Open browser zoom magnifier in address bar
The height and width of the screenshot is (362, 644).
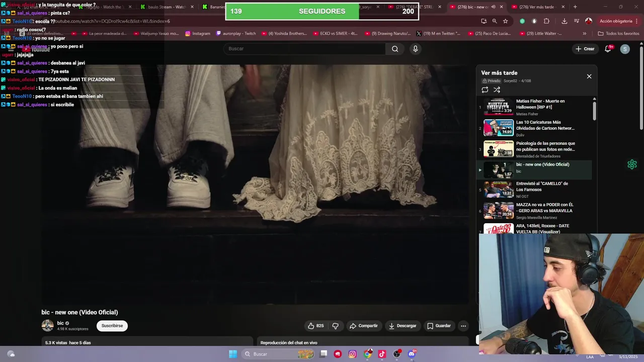click(494, 21)
